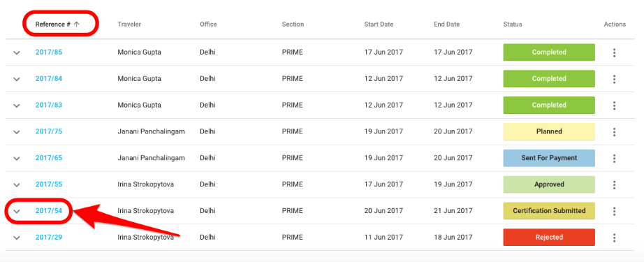Expand row details for 2017/29

17,238
